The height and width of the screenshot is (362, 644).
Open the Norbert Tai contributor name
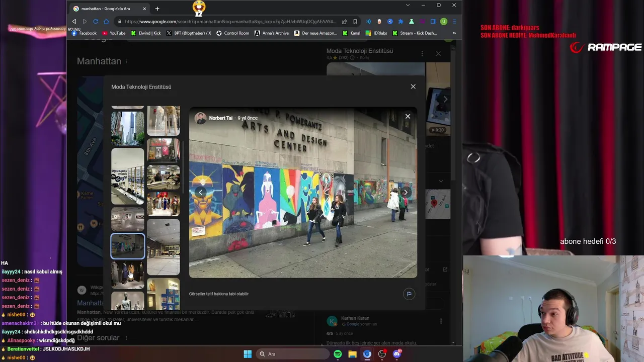(x=221, y=118)
